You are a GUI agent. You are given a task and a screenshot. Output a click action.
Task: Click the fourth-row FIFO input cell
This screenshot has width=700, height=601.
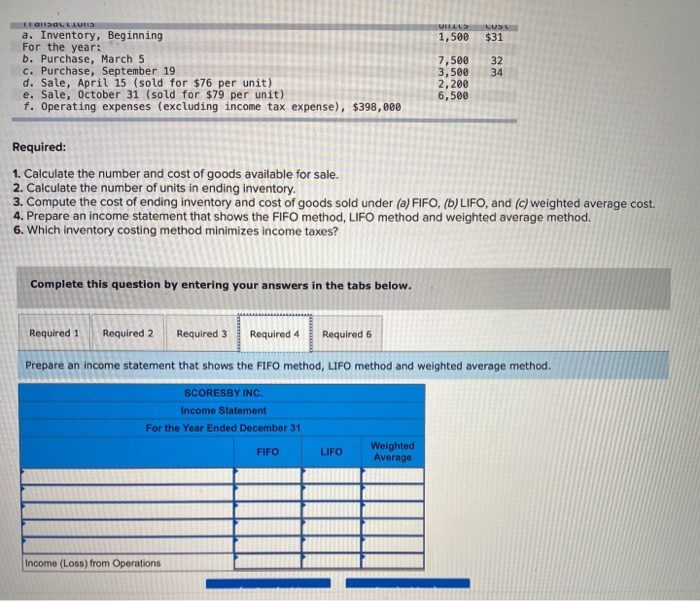(x=268, y=528)
